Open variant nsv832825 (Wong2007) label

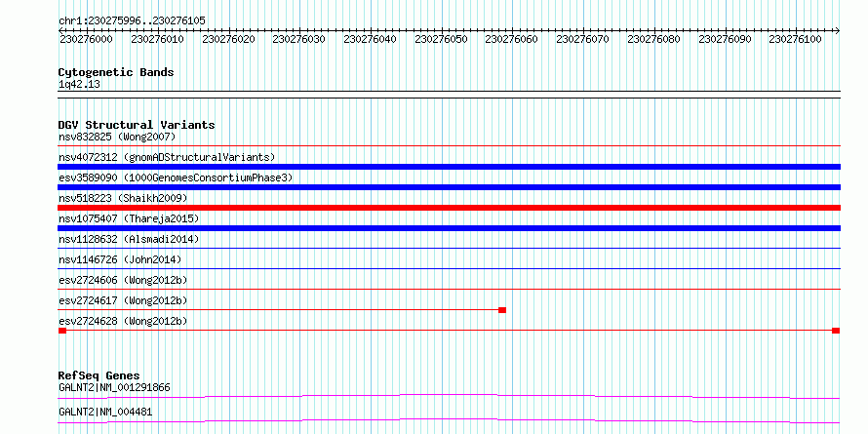pyautogui.click(x=117, y=137)
